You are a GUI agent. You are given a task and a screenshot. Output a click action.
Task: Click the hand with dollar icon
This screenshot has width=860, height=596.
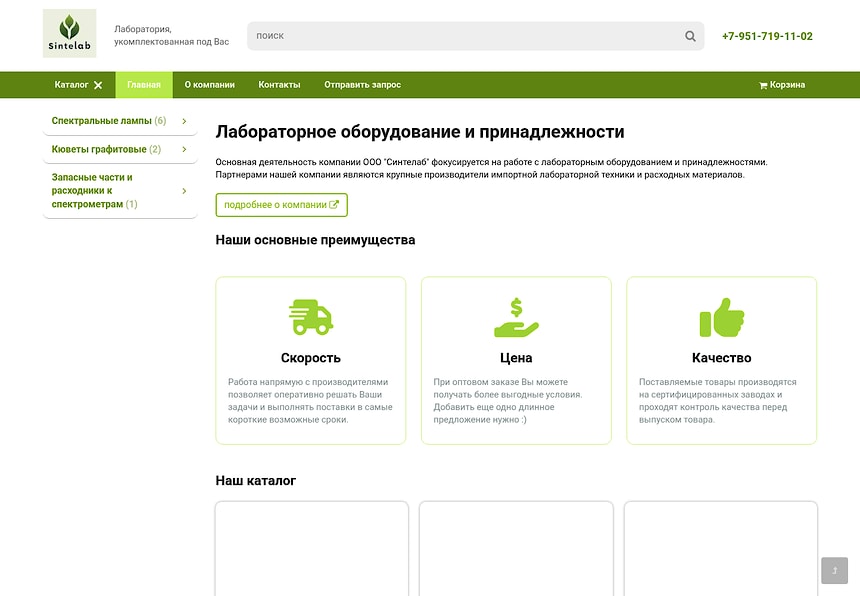point(516,317)
